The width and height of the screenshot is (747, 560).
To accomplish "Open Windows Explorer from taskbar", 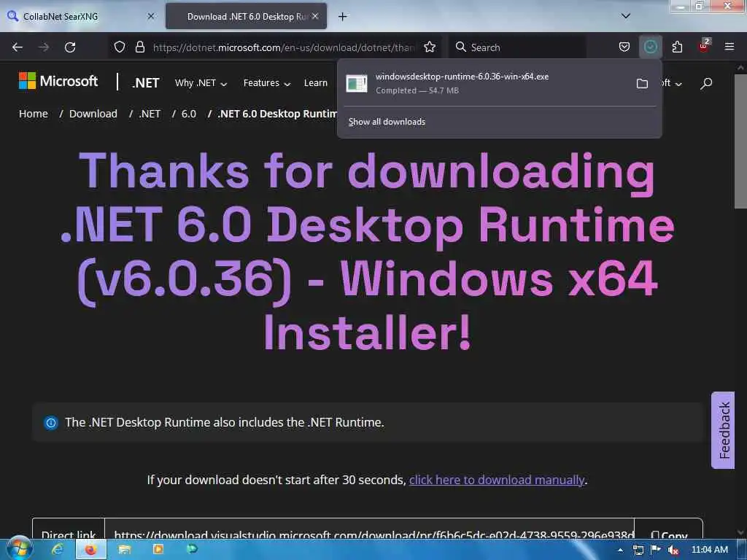I will point(124,550).
